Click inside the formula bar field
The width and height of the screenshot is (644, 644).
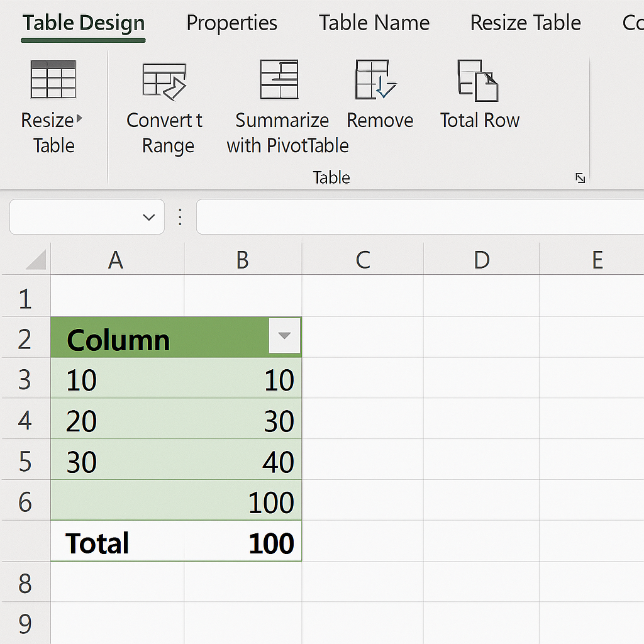pyautogui.click(x=420, y=217)
